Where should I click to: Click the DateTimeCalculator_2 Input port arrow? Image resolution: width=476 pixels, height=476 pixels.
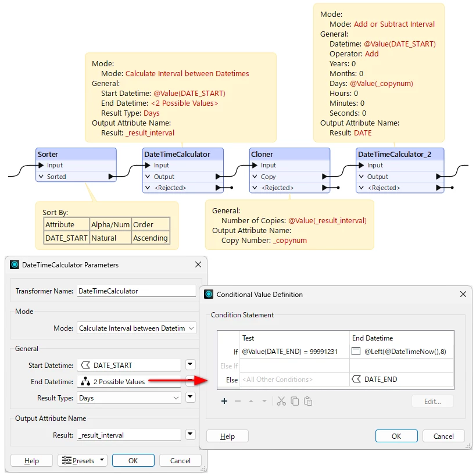click(x=362, y=165)
